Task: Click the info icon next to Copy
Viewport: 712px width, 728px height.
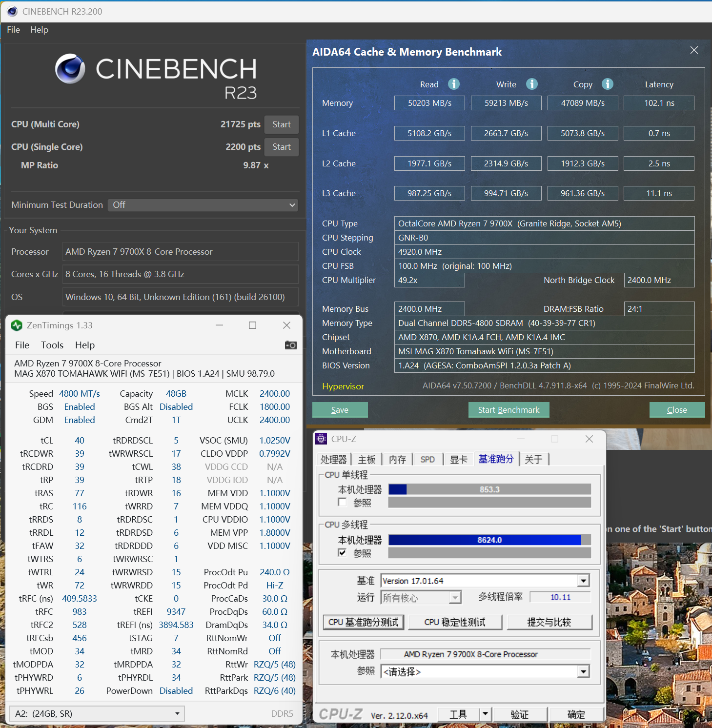Action: tap(608, 84)
